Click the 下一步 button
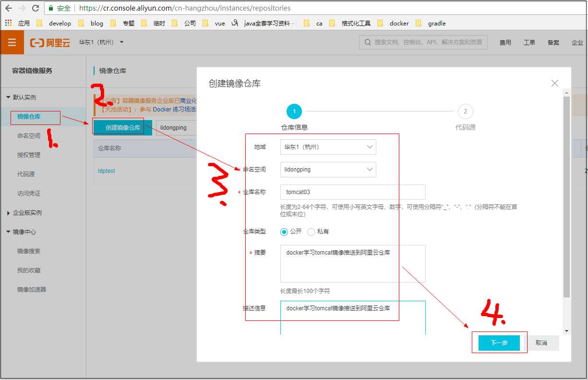This screenshot has width=588, height=380. click(499, 343)
